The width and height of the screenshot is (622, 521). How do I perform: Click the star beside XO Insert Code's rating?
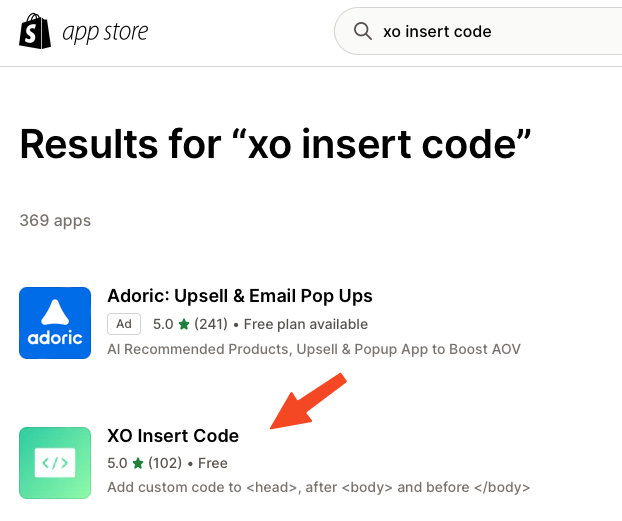pos(138,463)
